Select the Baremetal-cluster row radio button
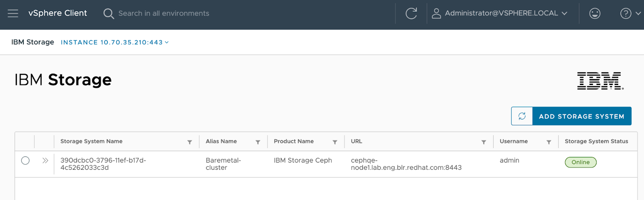644x200 pixels. pos(25,161)
